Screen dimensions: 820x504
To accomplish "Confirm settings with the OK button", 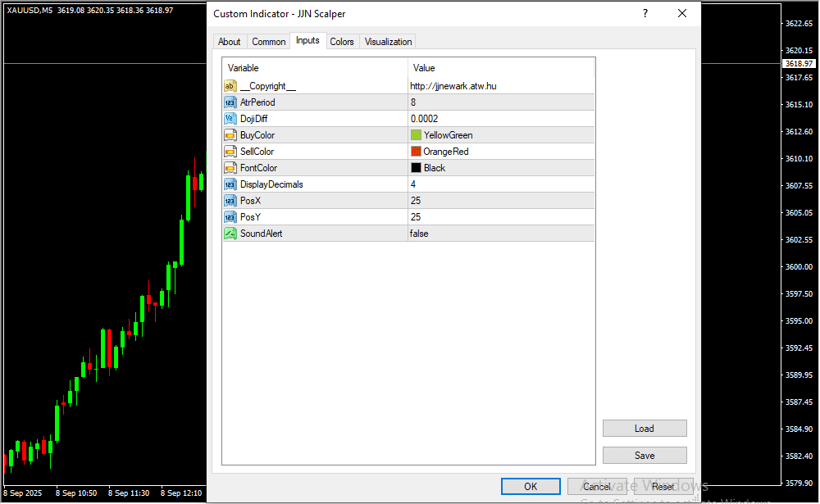I will click(x=531, y=487).
